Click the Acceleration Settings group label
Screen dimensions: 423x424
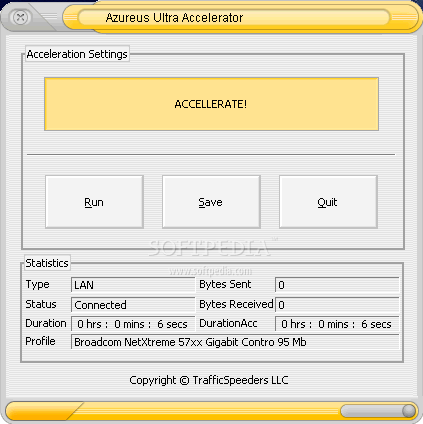(77, 54)
